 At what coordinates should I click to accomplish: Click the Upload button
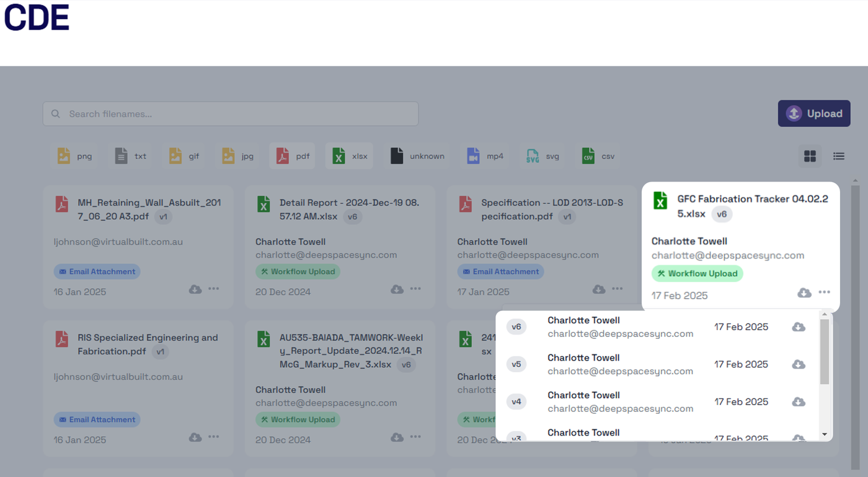[x=814, y=113]
